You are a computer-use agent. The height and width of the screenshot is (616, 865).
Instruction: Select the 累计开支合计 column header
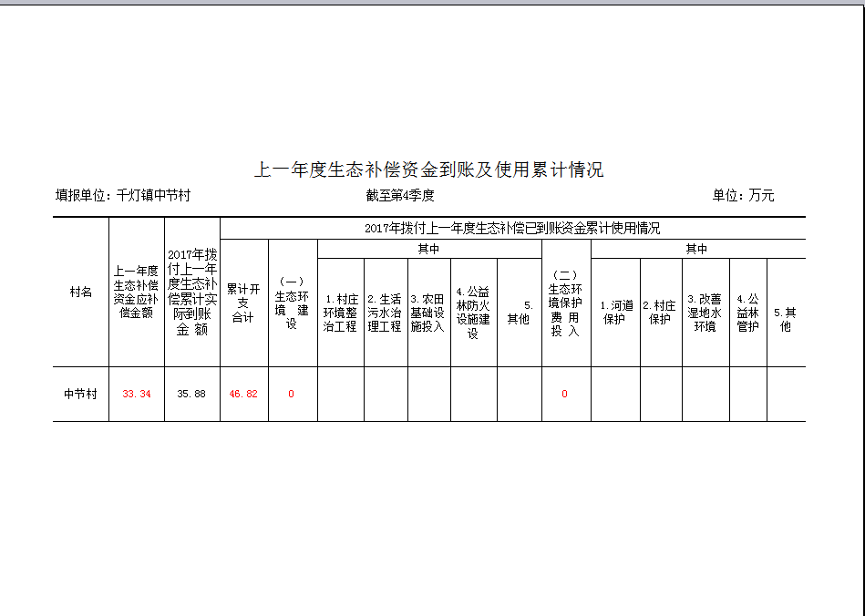[x=243, y=303]
